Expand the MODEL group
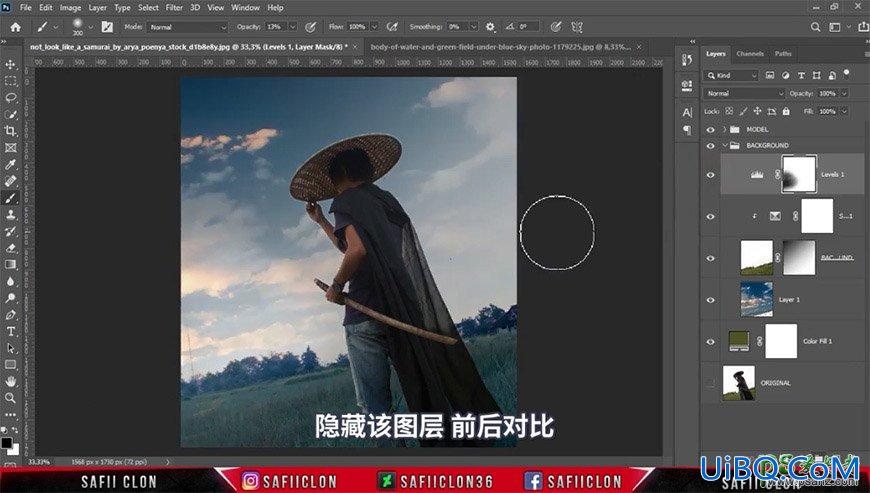The image size is (870, 493). [x=725, y=129]
